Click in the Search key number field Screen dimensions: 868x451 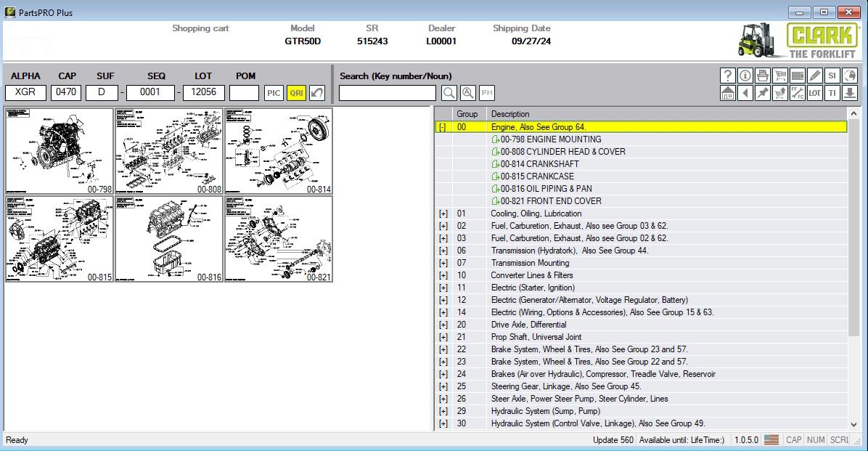click(x=388, y=93)
